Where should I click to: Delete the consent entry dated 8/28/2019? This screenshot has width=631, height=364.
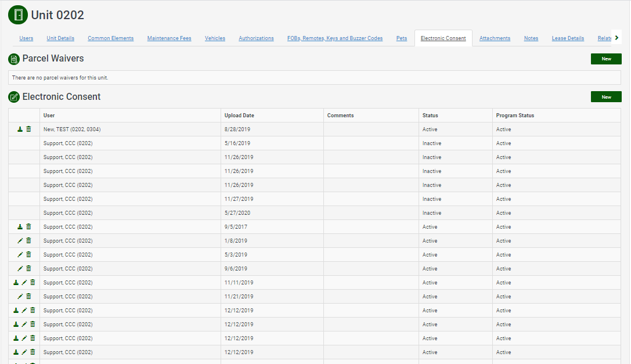pos(28,129)
